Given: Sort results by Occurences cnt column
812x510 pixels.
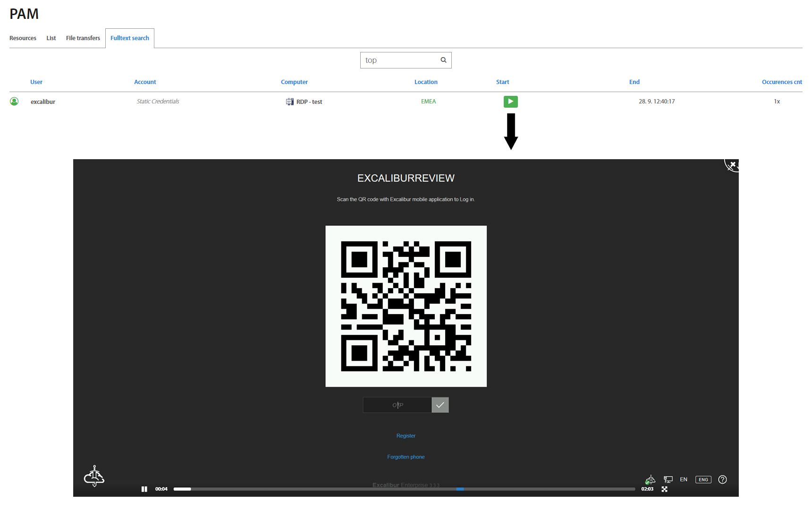Looking at the screenshot, I should point(782,82).
